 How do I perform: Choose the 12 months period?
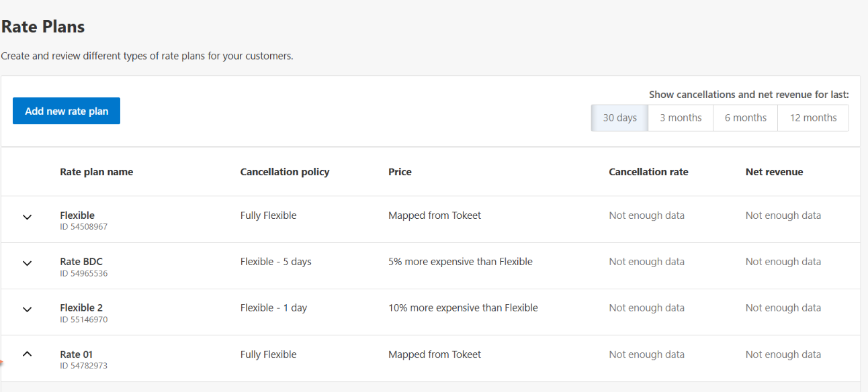813,117
